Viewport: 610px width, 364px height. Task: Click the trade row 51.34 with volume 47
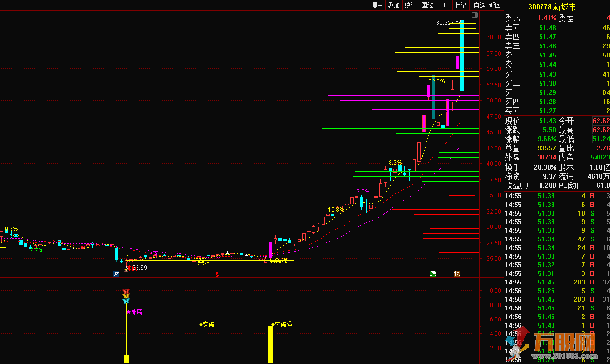tap(557, 239)
